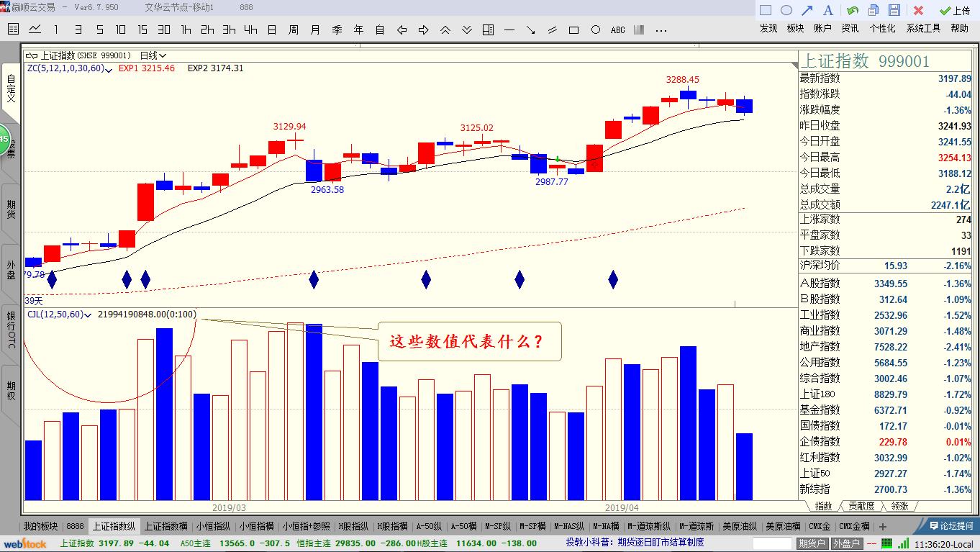
Task: Open the 上证指数横 bottom tab
Action: (165, 526)
